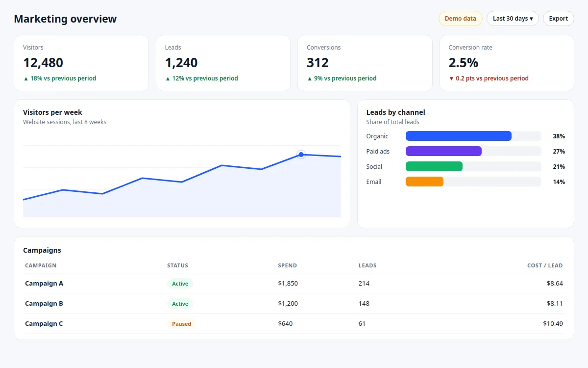Image resolution: width=588 pixels, height=368 pixels.
Task: Click the Paid ads purple bar
Action: [x=443, y=151]
